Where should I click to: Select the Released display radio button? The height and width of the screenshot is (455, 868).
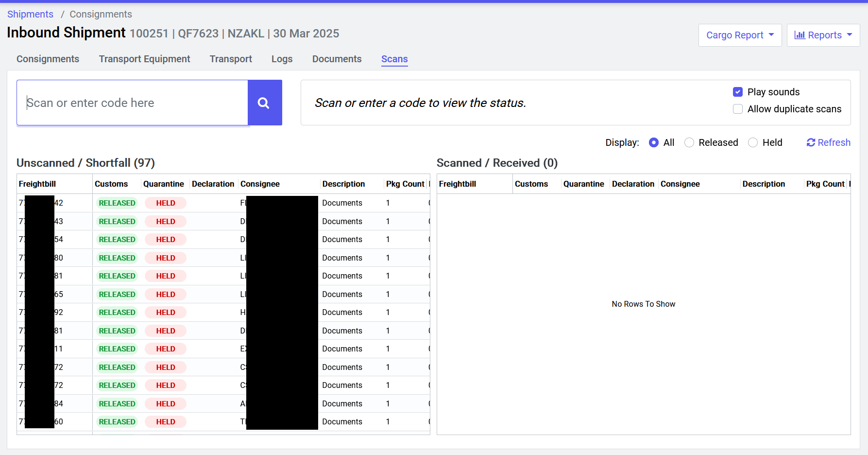689,142
